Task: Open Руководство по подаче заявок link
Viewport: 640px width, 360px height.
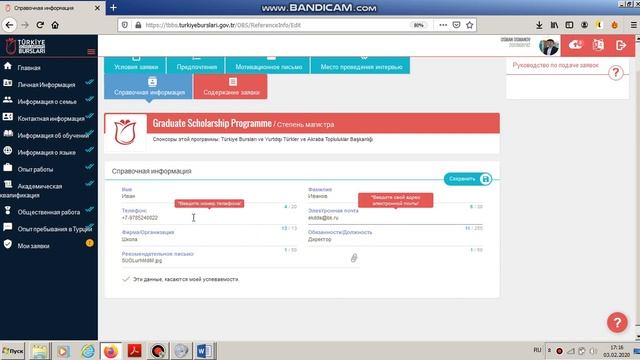Action: [x=555, y=65]
